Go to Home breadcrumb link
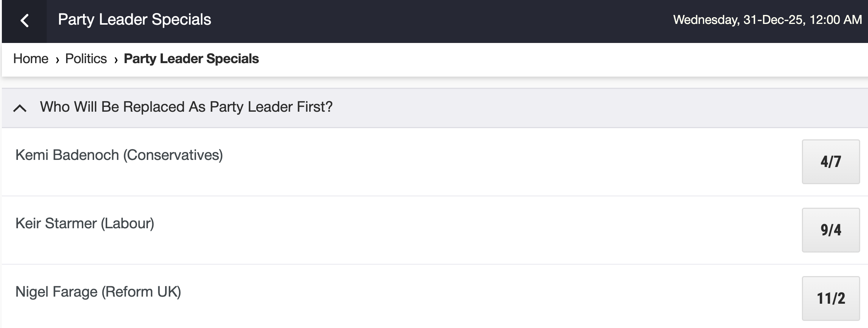The height and width of the screenshot is (328, 868). click(x=31, y=59)
